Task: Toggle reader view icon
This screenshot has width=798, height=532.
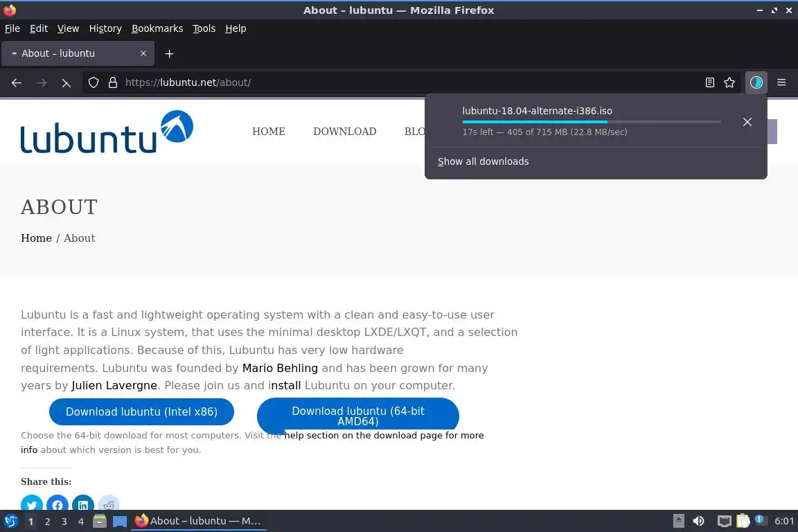Action: 709,82
